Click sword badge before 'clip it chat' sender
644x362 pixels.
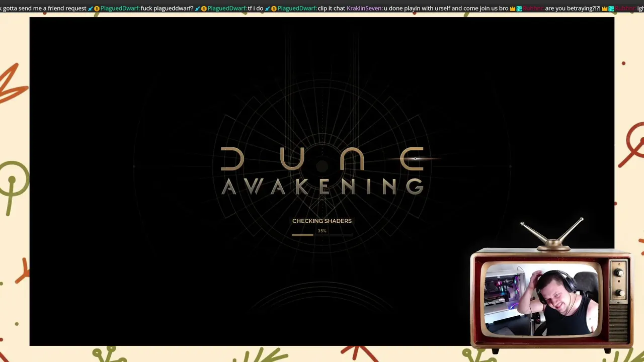click(268, 9)
